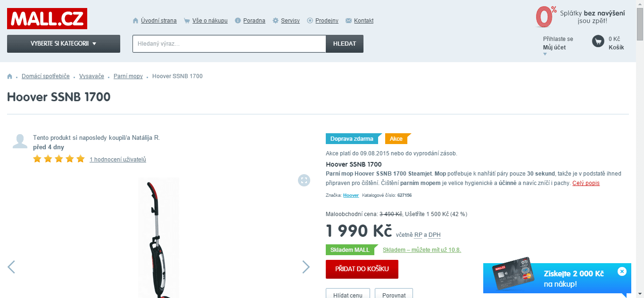Screen dimensions: 644x298
Task: Click the 1 990 Kč price text
Action: (x=359, y=231)
